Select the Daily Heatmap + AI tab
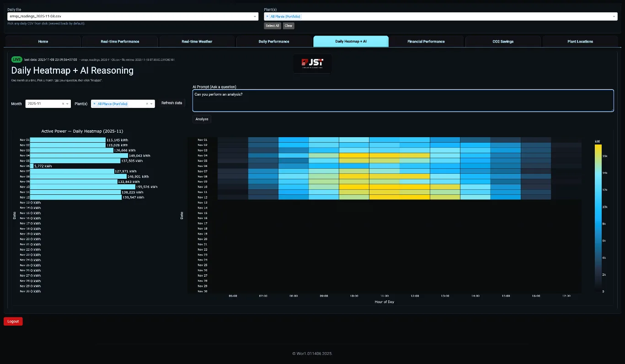The height and width of the screenshot is (364, 625). pos(351,41)
